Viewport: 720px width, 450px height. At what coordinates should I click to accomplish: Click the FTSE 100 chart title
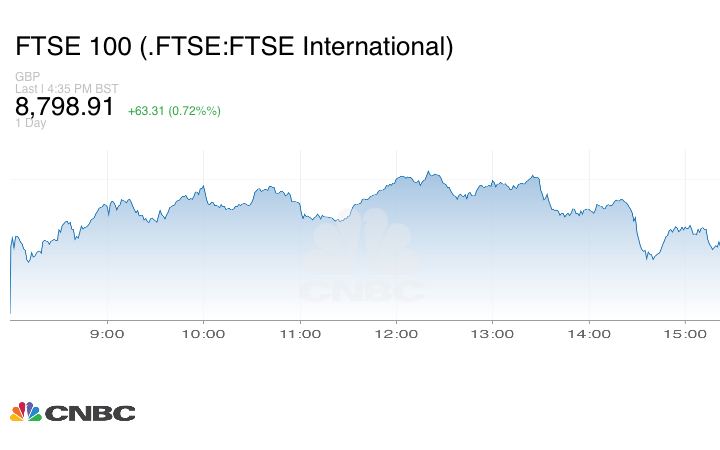coord(234,46)
